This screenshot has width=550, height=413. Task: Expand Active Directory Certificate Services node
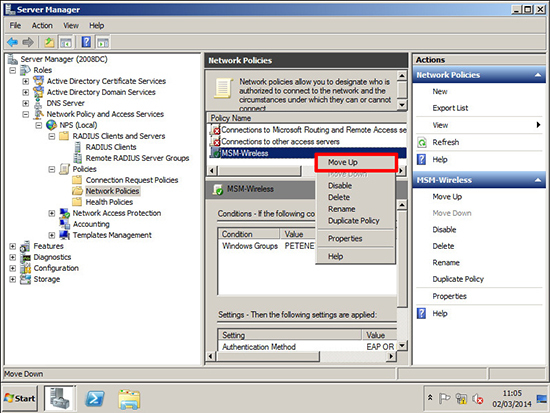(26, 81)
